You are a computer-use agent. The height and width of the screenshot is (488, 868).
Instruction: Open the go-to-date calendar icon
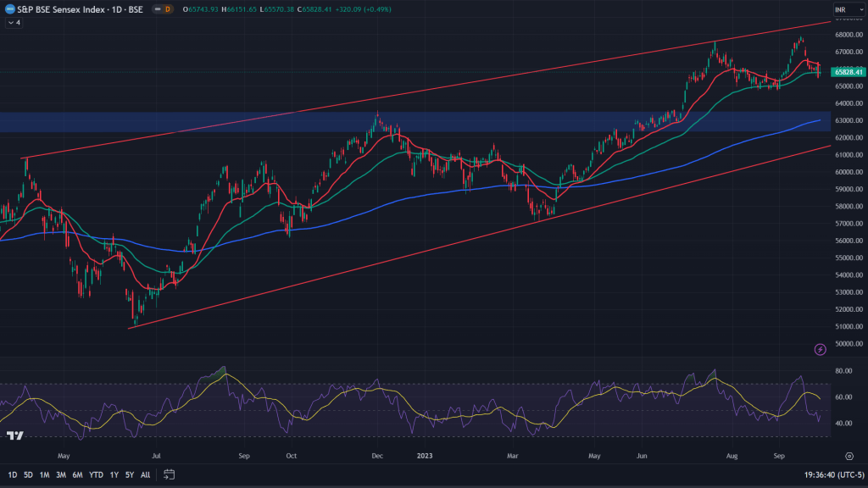(x=169, y=474)
